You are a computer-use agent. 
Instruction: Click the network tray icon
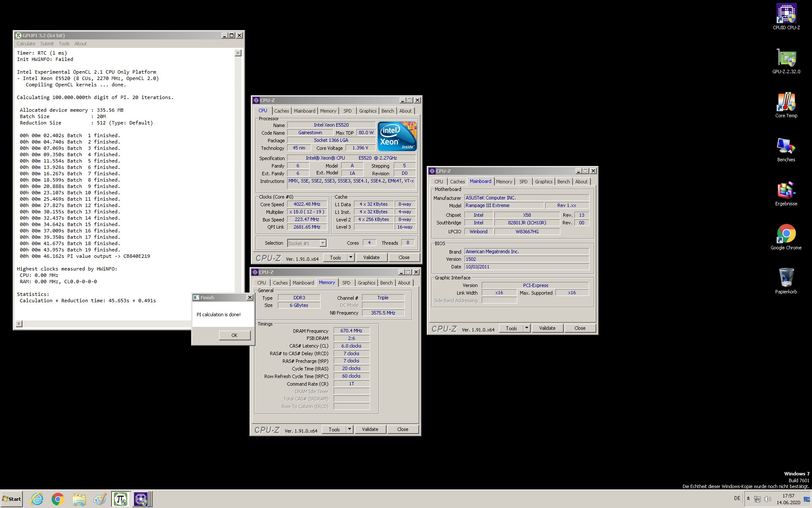pos(757,499)
